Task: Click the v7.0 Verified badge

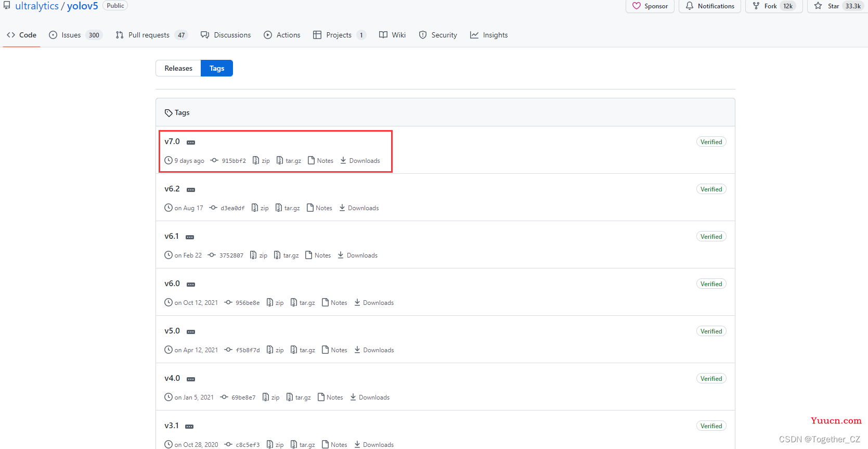Action: click(x=711, y=142)
